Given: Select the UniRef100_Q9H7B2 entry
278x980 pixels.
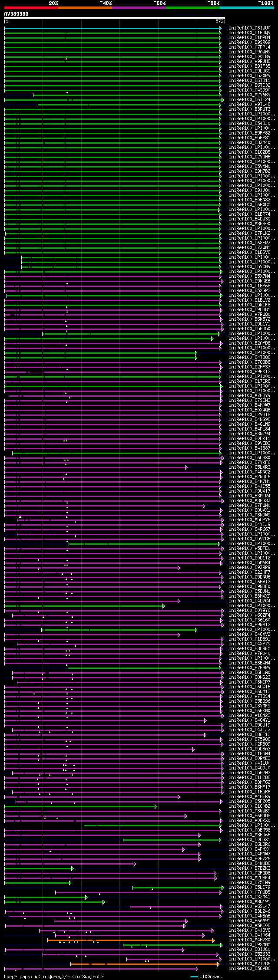Looking at the screenshot, I should click(249, 171).
